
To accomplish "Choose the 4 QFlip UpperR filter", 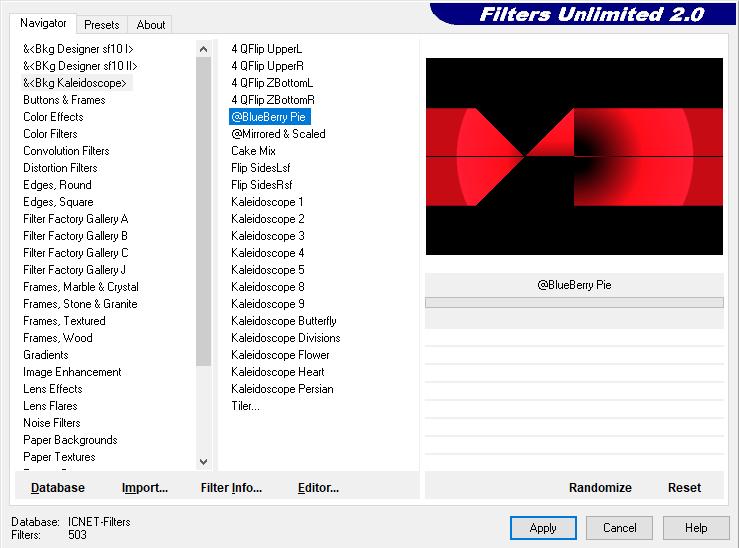I will 268,66.
